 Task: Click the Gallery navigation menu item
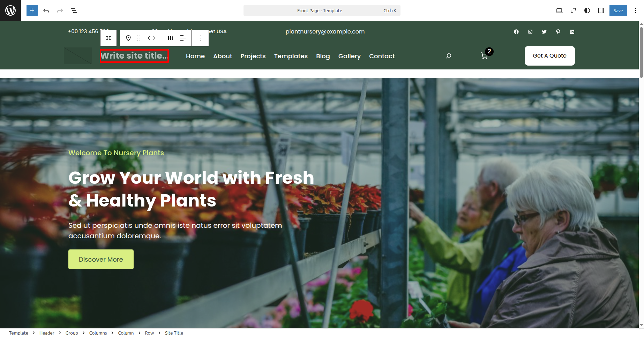click(x=350, y=56)
